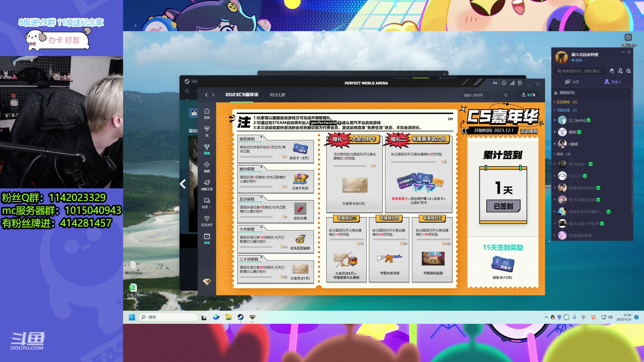Screen dimensions: 644x362
Task: Switch to the 消息 messages tab
Action: click(572, 82)
